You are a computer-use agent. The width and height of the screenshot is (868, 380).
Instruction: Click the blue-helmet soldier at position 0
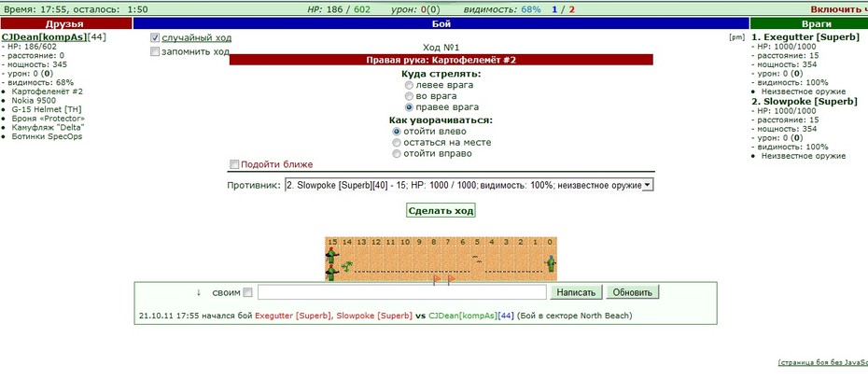(551, 263)
